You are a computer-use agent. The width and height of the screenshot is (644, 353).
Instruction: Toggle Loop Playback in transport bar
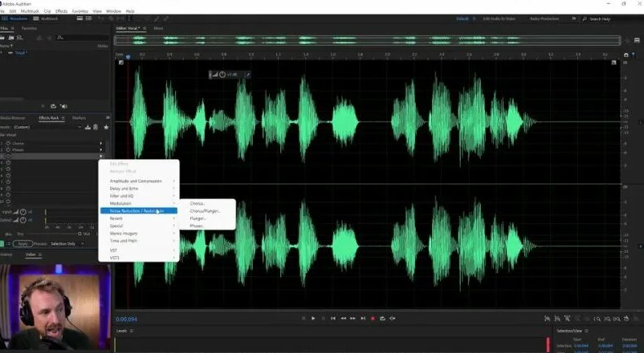(x=383, y=318)
